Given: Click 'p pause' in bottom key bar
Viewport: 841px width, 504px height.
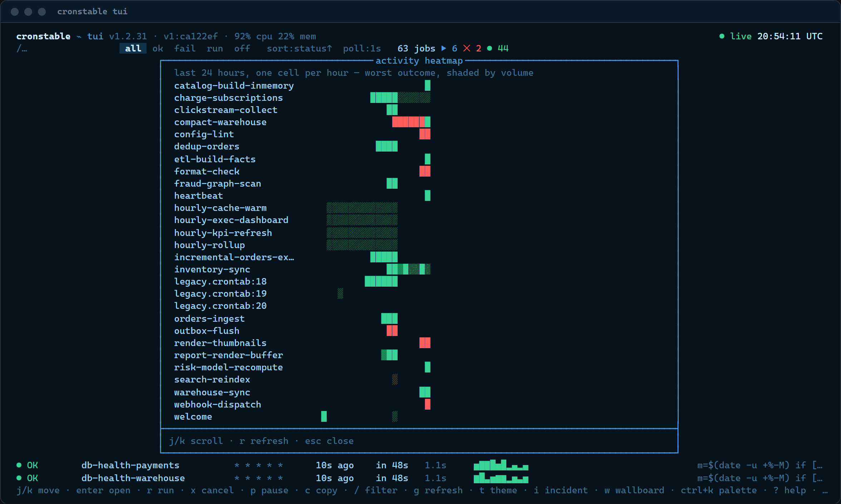Looking at the screenshot, I should [269, 490].
